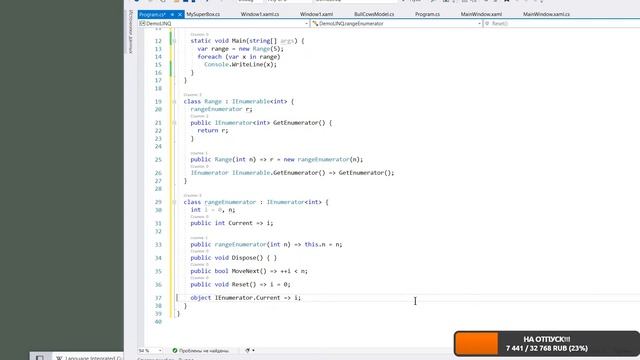Image resolution: width=640 pixels, height=360 pixels.
Task: Click the vacation donation progress bar overlay
Action: (547, 344)
